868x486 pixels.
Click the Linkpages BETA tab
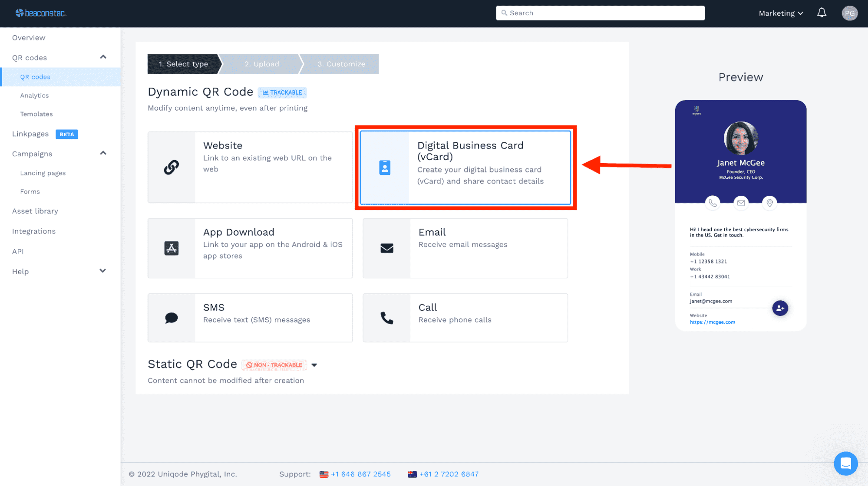click(x=45, y=133)
